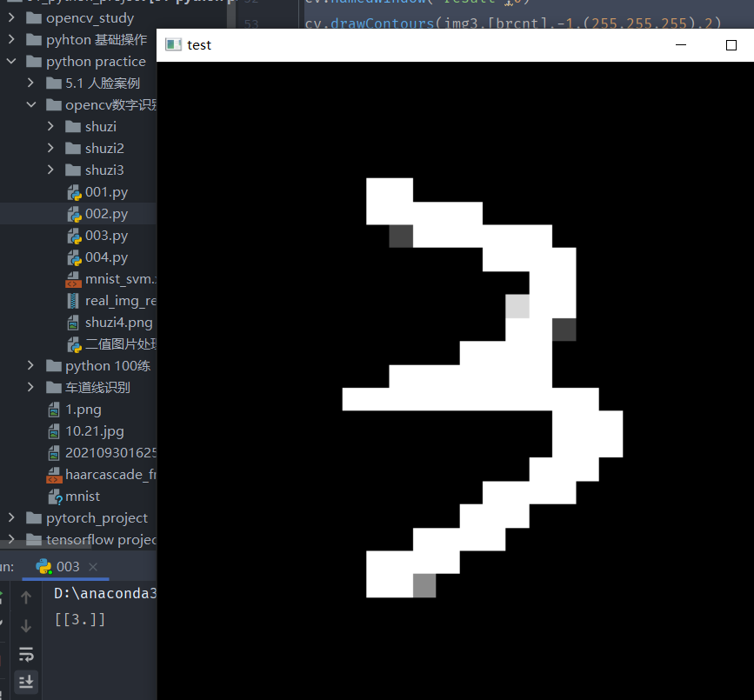
Task: Collapse the python practice folder
Action: click(x=10, y=61)
